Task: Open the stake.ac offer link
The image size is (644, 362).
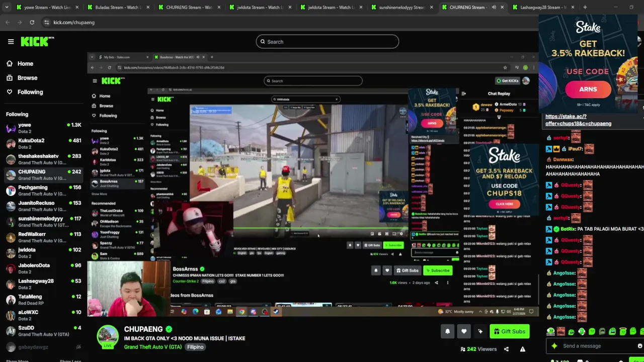Action: tap(578, 120)
